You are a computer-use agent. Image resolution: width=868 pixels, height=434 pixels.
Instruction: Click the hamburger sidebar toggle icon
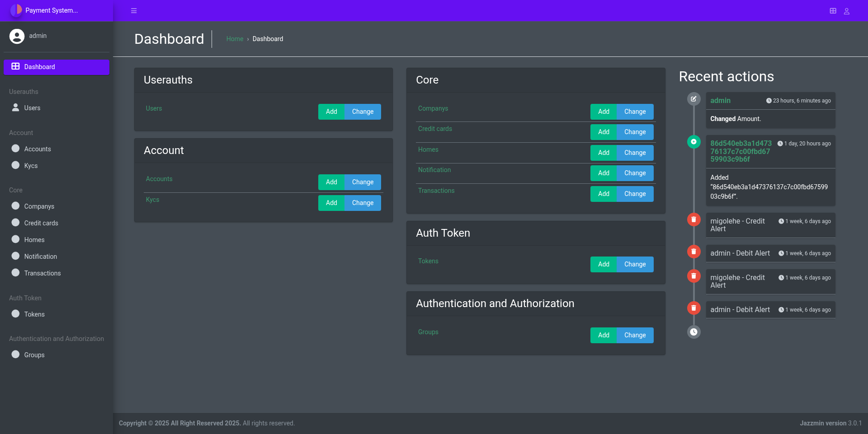click(134, 11)
